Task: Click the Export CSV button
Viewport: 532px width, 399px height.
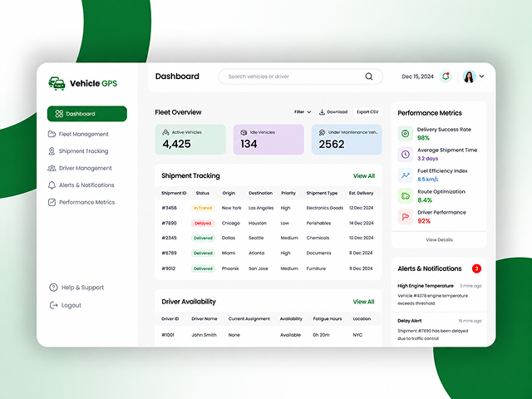Action: [x=367, y=112]
